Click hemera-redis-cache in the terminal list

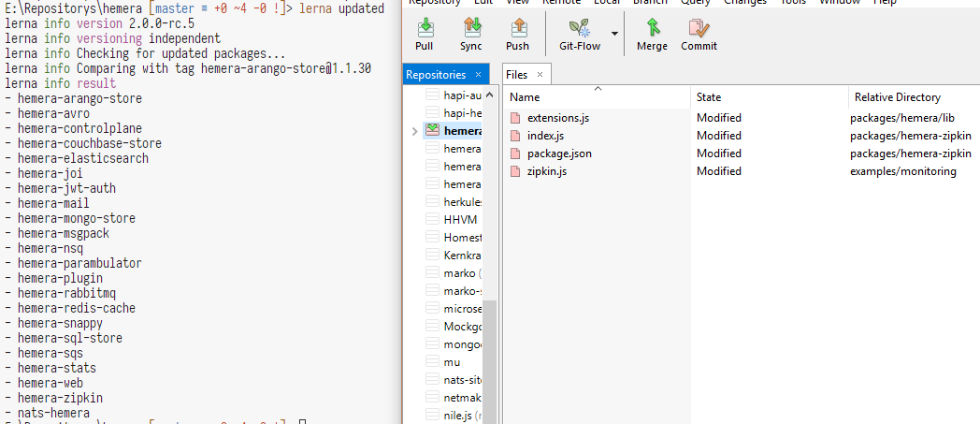(77, 308)
